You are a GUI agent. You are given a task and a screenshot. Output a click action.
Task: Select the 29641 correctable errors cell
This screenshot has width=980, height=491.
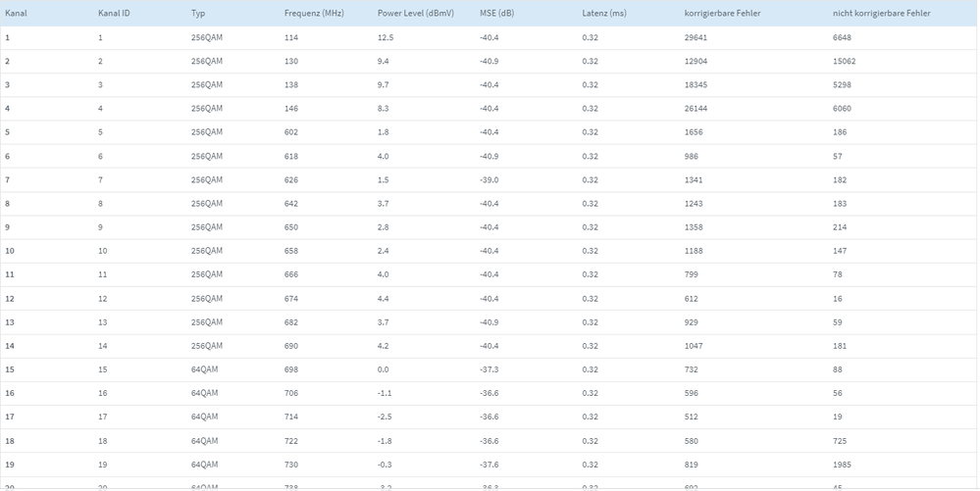point(696,37)
